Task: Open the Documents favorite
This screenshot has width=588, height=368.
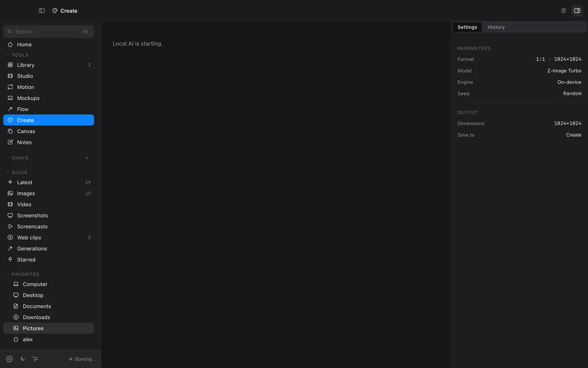Action: point(49,306)
